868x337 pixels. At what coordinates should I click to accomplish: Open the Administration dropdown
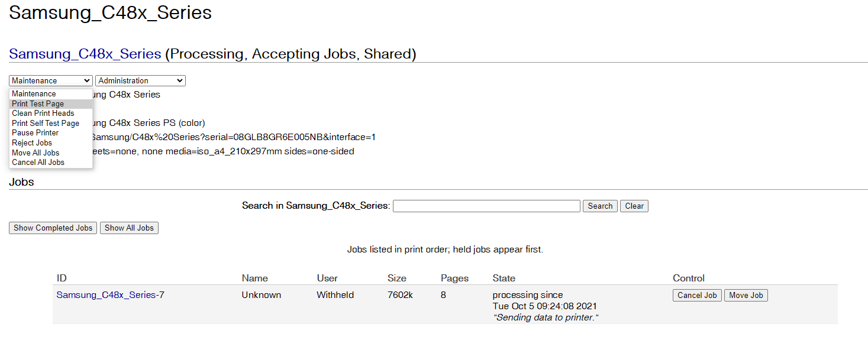coord(140,80)
